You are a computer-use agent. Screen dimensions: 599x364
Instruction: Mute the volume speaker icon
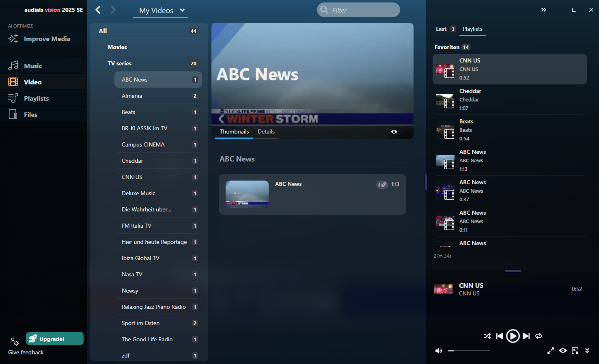(x=439, y=351)
